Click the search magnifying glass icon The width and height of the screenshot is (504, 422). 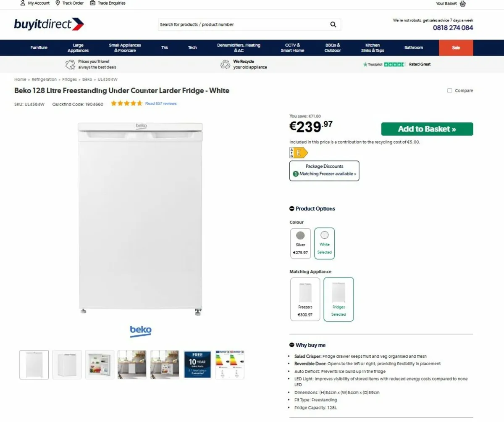(333, 24)
